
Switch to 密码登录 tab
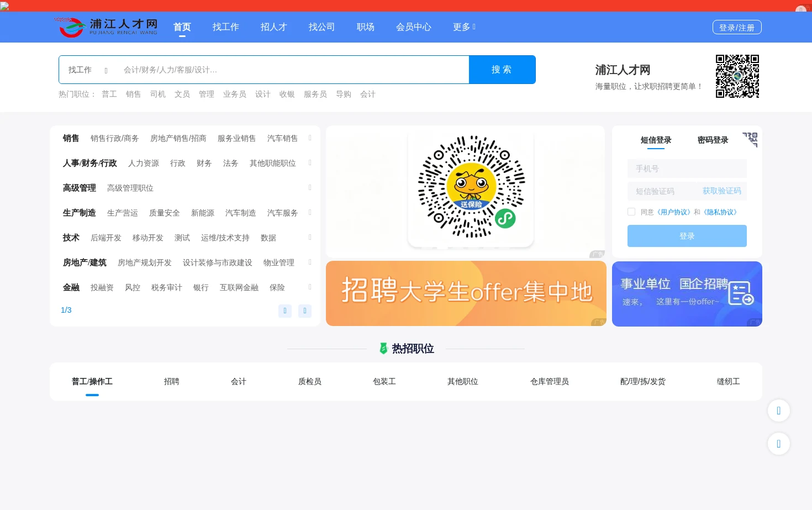tap(713, 140)
